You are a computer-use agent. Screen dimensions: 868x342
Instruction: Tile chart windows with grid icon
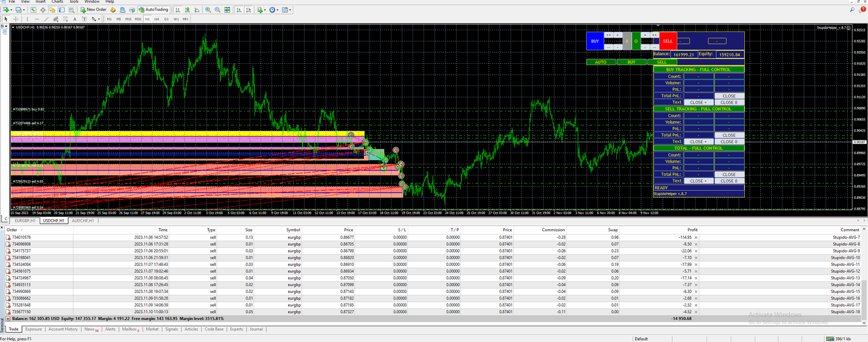[x=227, y=9]
